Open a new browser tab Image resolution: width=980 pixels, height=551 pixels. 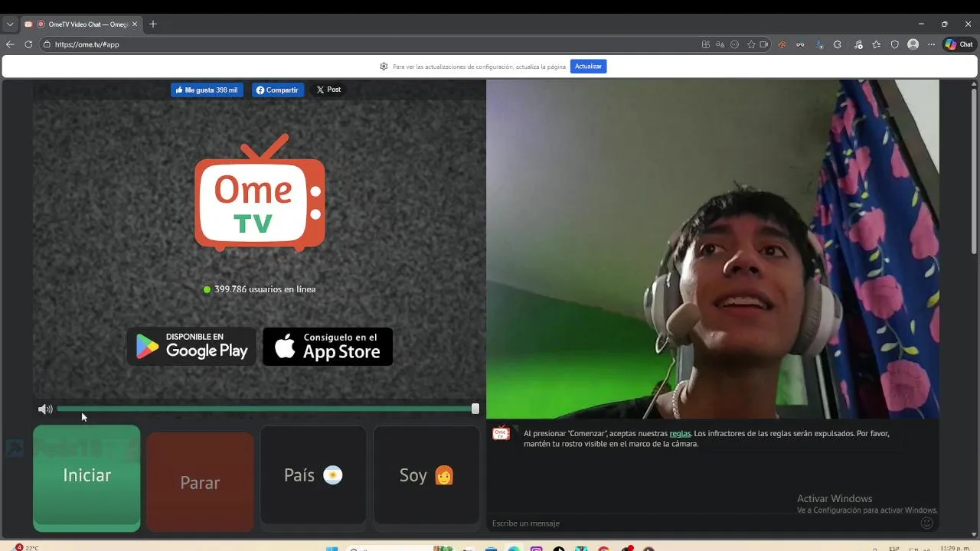153,24
